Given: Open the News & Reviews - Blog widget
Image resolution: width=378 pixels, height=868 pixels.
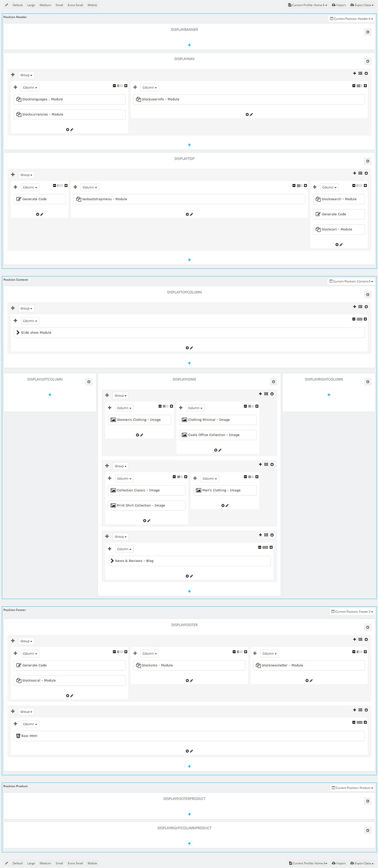Looking at the screenshot, I should (189, 561).
